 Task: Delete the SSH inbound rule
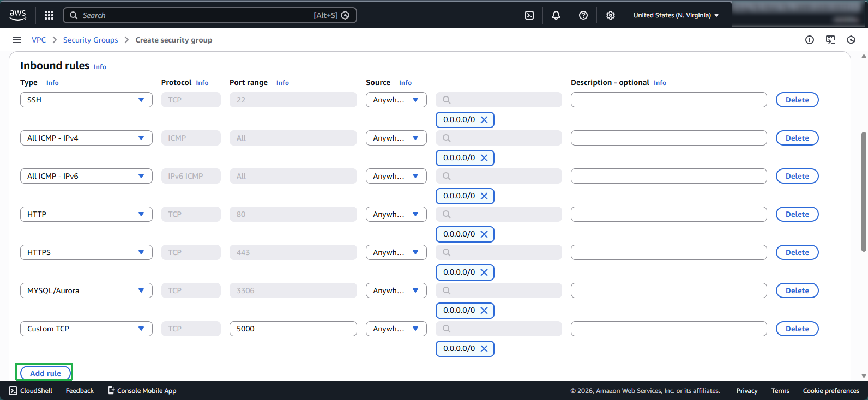click(797, 100)
